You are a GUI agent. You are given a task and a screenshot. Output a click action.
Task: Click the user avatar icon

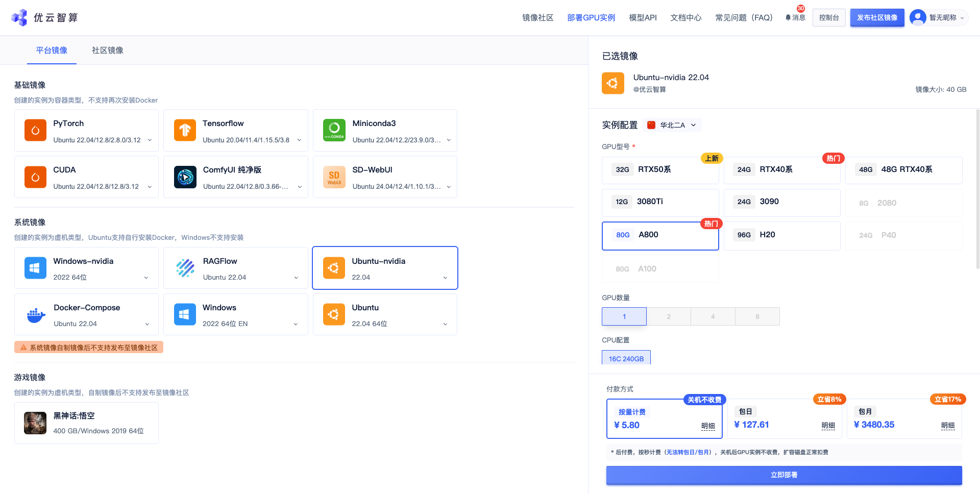pyautogui.click(x=918, y=17)
